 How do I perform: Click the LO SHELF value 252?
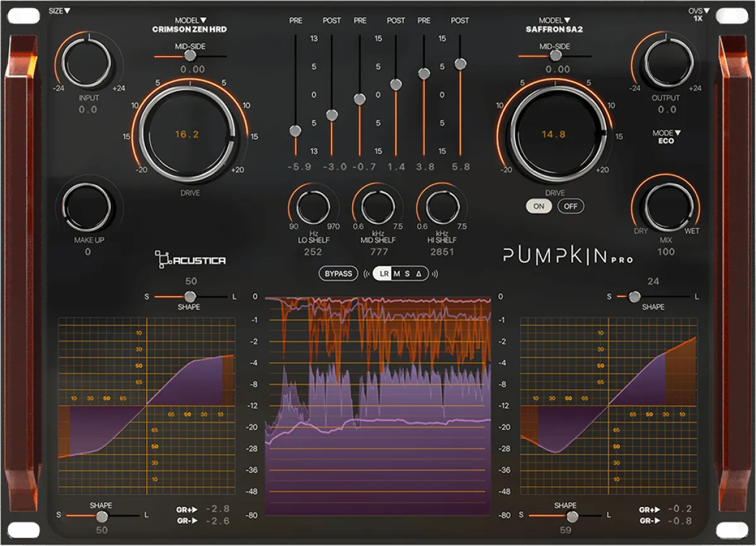tap(313, 252)
